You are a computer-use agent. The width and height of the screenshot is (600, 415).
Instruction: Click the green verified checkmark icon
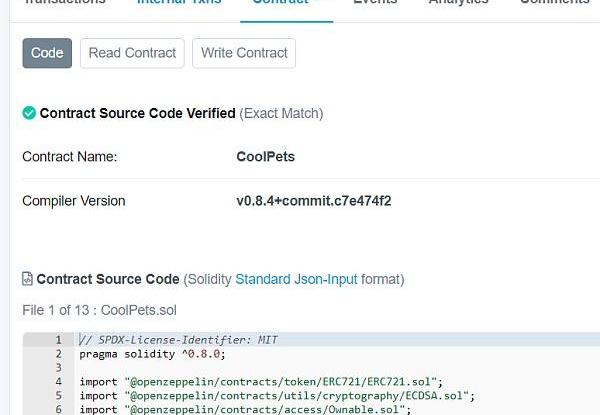click(x=29, y=114)
